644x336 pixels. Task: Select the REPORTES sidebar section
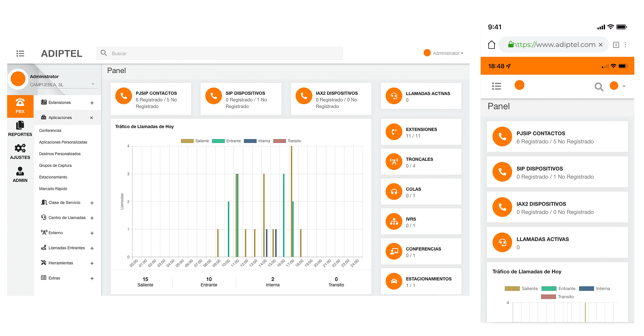(x=20, y=129)
